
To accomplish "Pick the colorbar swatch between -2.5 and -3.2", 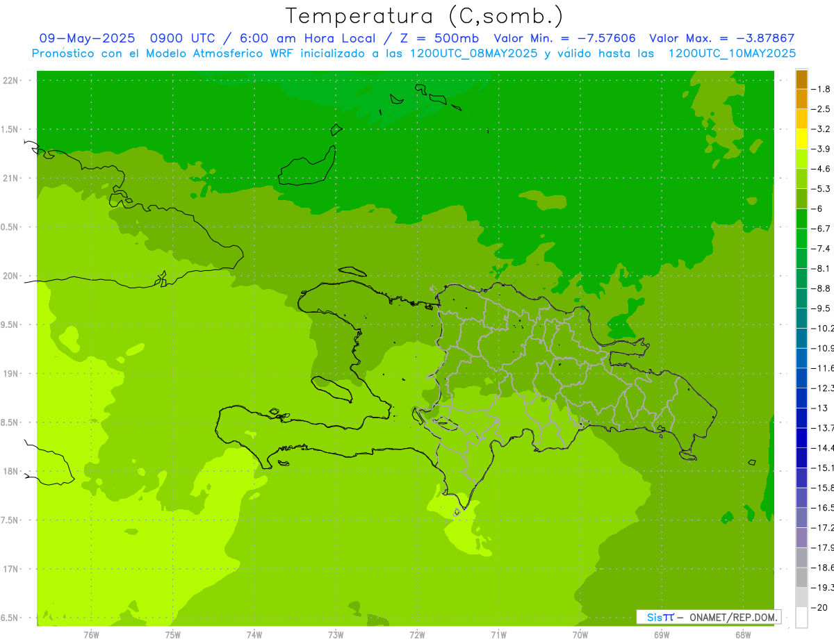I will point(801,119).
